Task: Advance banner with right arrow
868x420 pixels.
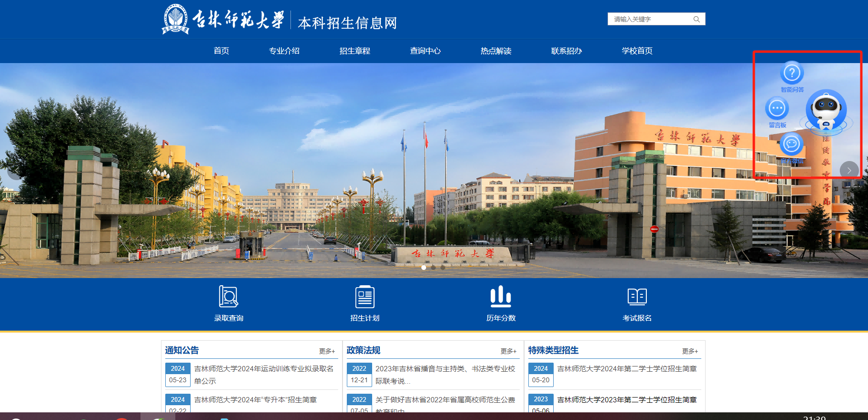Action: (x=849, y=170)
